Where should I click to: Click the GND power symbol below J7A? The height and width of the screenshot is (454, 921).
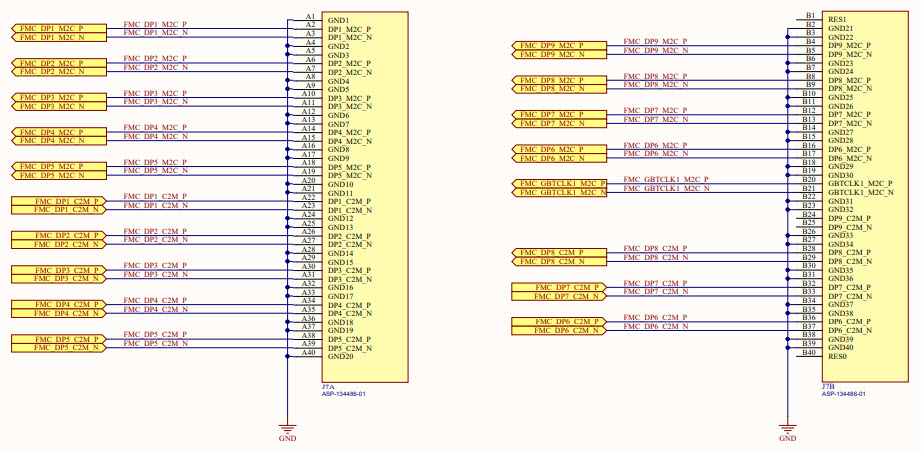[x=287, y=428]
